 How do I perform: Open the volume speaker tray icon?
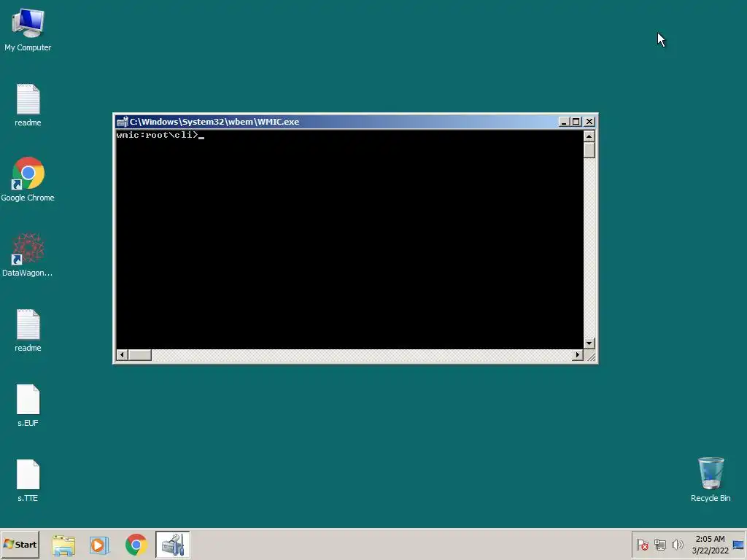coord(677,545)
